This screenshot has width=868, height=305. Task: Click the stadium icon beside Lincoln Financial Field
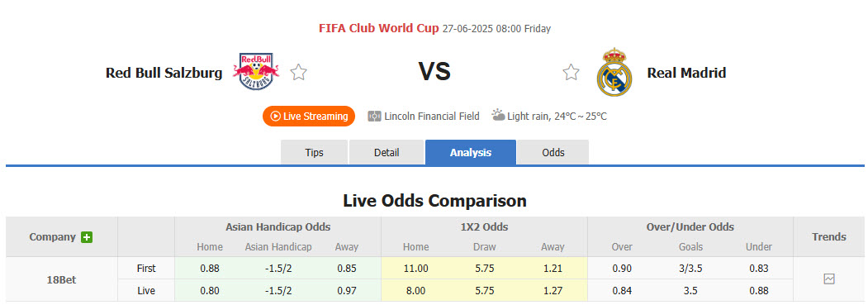pyautogui.click(x=374, y=117)
